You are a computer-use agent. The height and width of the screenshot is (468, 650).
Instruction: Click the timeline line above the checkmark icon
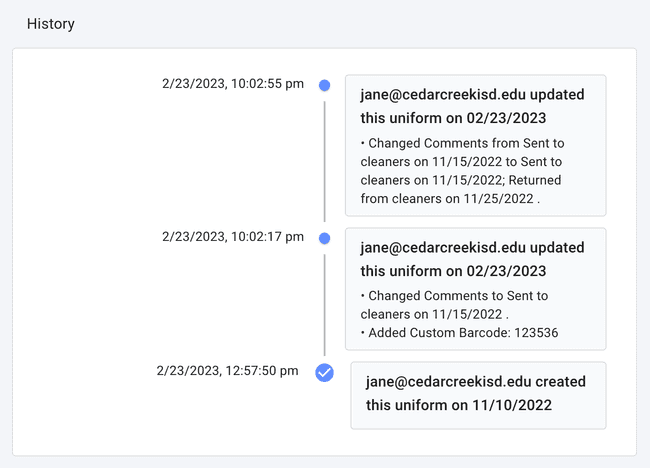point(324,305)
